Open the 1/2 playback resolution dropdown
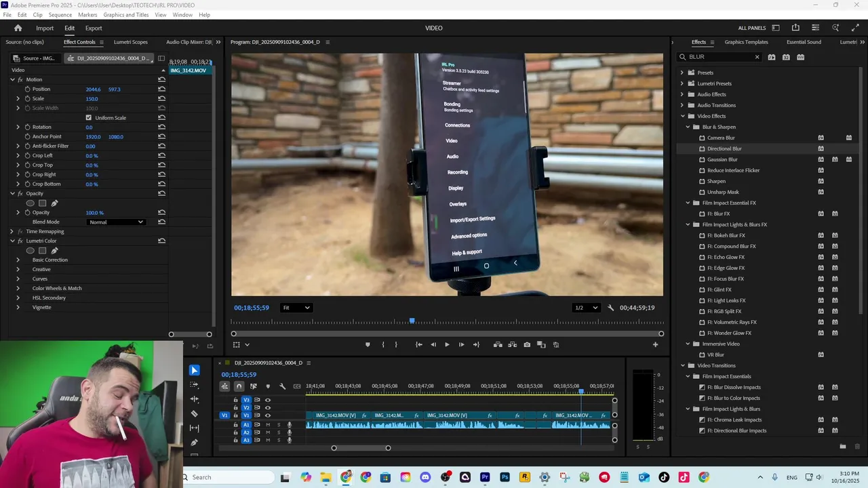Viewport: 868px width, 488px height. point(587,308)
